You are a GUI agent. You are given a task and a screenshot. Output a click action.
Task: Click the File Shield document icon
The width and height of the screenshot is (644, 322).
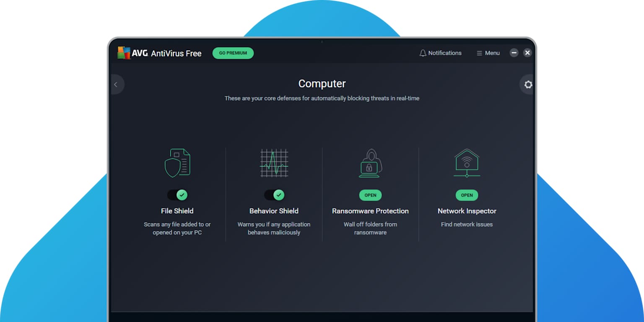(x=177, y=163)
